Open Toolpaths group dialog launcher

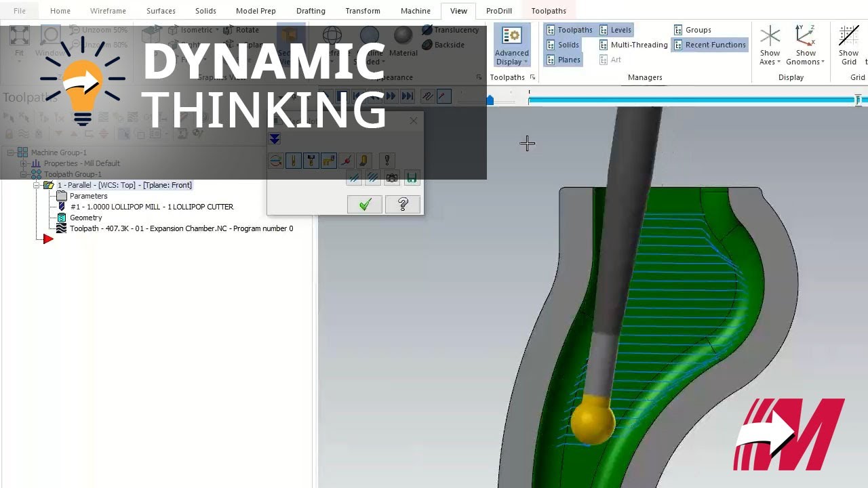pyautogui.click(x=532, y=77)
